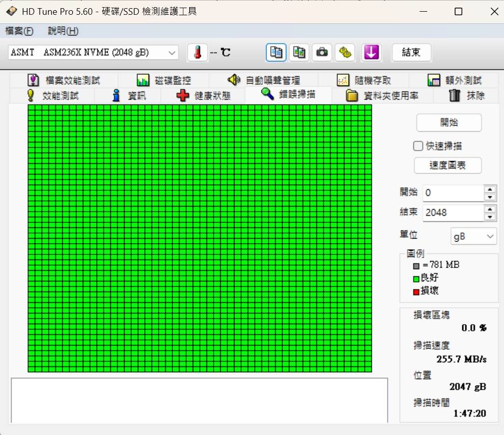Open the 健康狀態 red cross tab
Image resolution: width=504 pixels, height=435 pixels.
[203, 96]
